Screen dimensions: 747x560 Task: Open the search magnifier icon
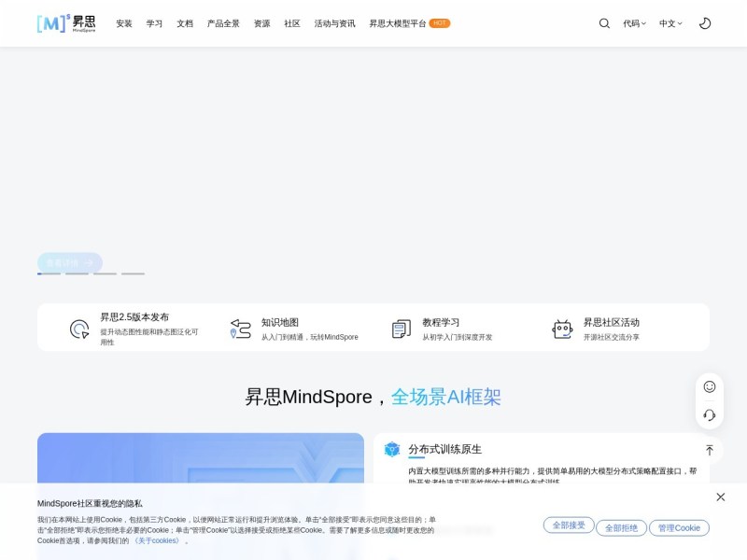(x=604, y=23)
